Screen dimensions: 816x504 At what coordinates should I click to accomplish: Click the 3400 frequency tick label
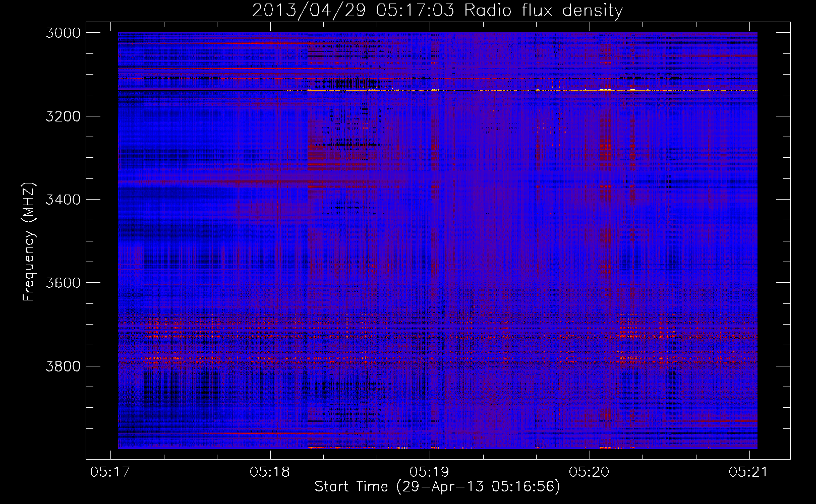pyautogui.click(x=63, y=200)
